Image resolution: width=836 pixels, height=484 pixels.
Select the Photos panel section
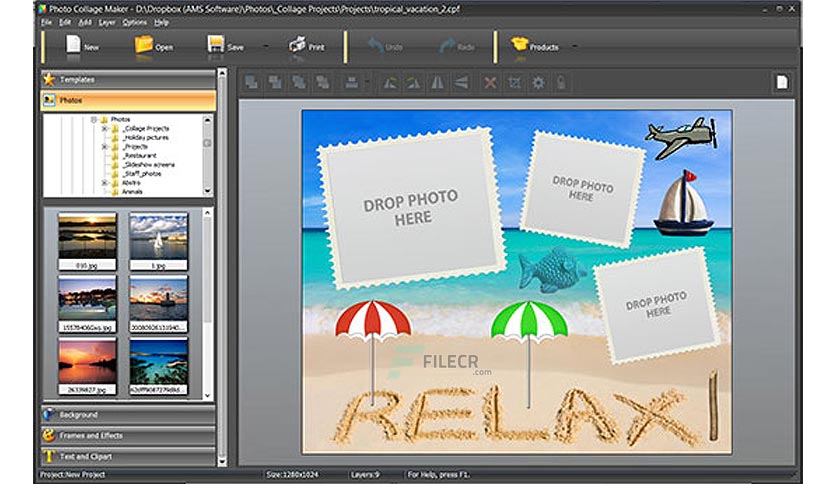point(128,100)
